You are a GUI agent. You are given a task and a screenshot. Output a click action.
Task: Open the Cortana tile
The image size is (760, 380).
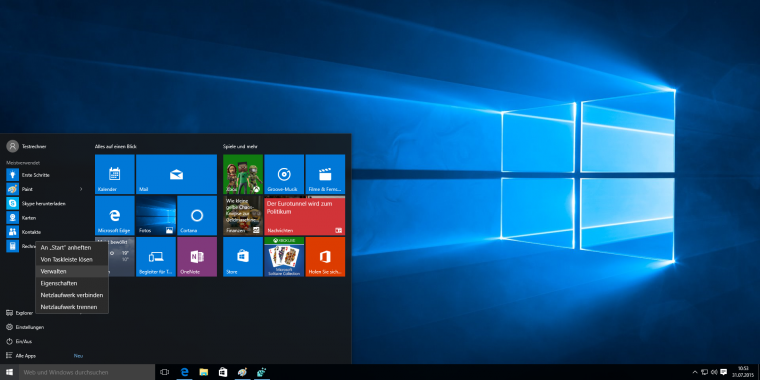(197, 216)
